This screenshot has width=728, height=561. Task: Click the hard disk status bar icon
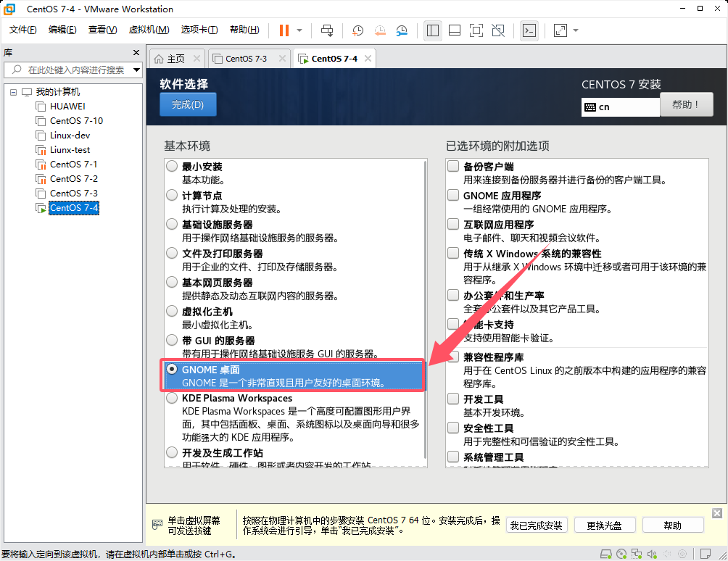pyautogui.click(x=606, y=554)
